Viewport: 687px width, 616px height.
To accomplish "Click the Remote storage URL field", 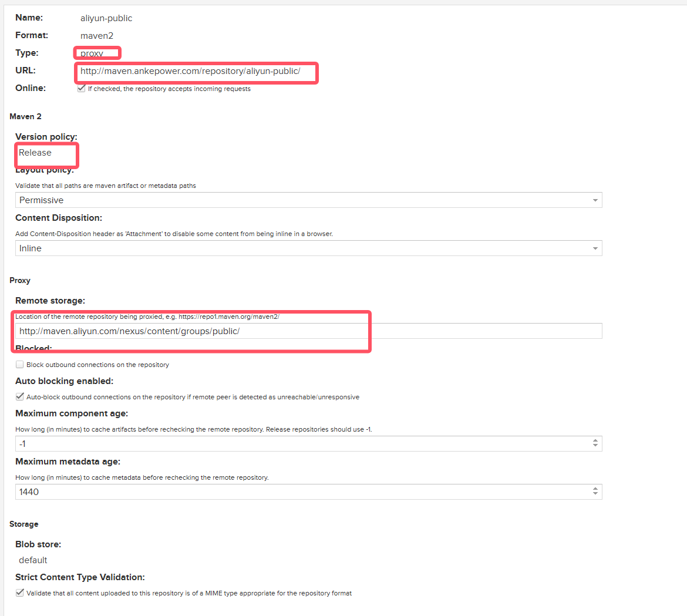I will [x=308, y=331].
